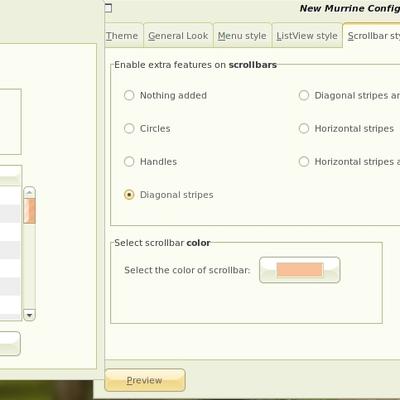Open the Menu style tab

click(242, 36)
